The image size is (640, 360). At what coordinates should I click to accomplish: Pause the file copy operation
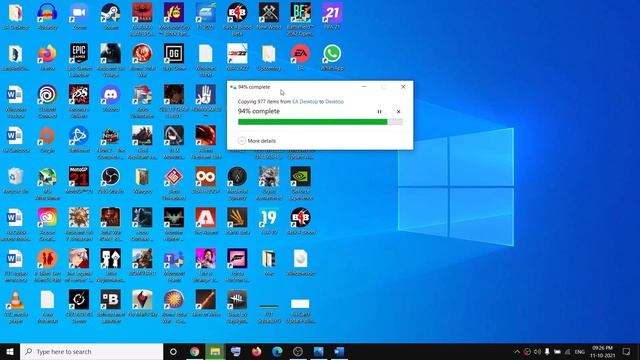pos(379,111)
